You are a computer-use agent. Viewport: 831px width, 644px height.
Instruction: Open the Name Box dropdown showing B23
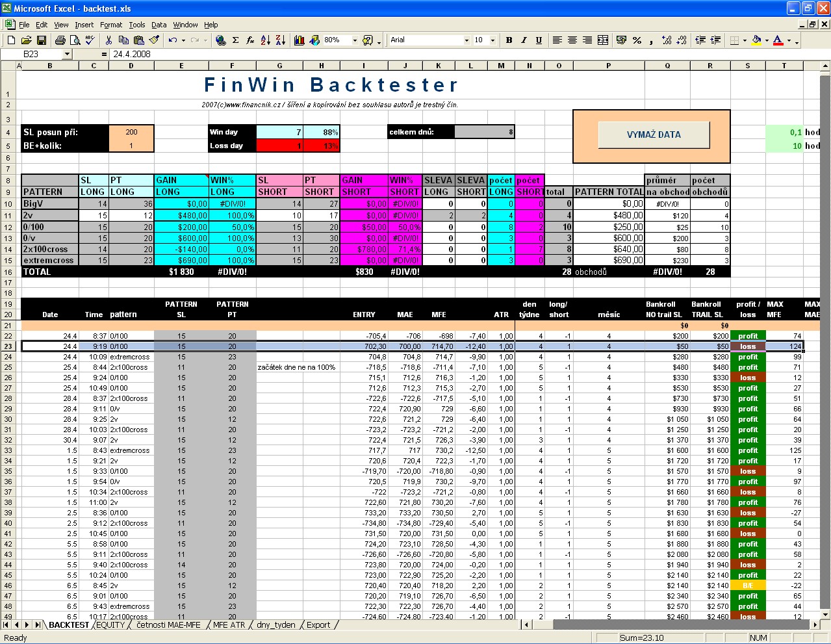[x=67, y=55]
